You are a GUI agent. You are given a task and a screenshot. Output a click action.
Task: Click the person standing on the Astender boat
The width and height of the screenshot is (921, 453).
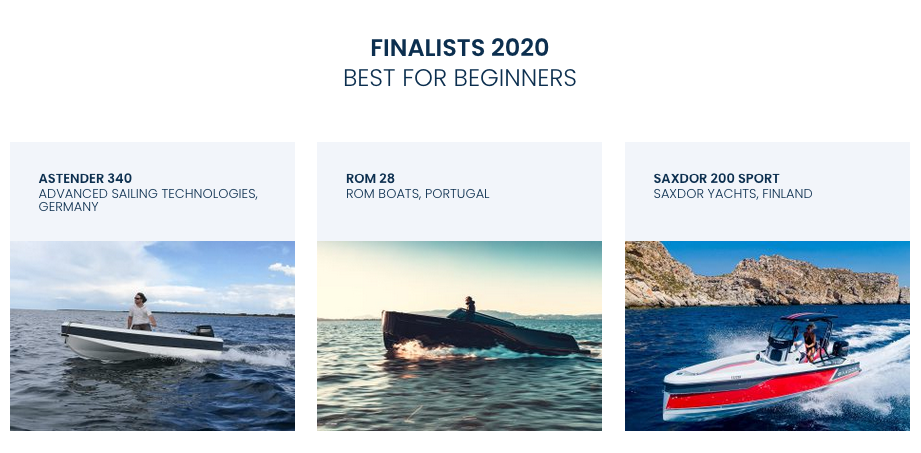141,311
